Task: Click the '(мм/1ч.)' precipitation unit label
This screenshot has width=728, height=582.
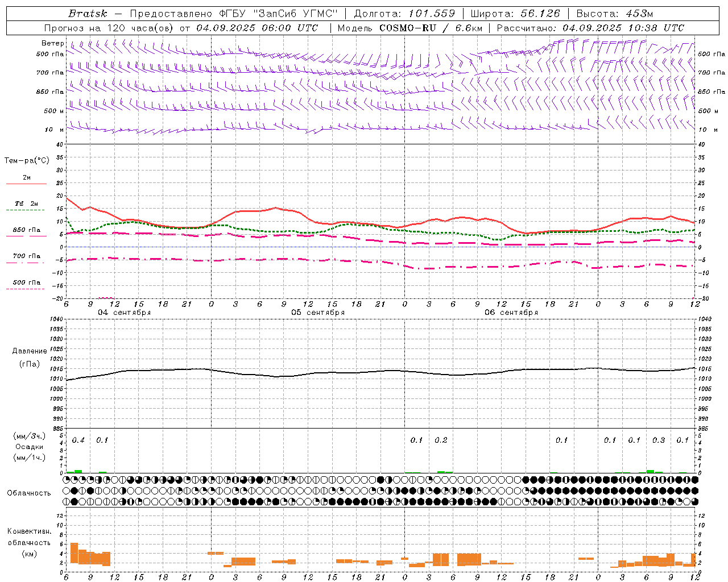Action: click(x=30, y=458)
